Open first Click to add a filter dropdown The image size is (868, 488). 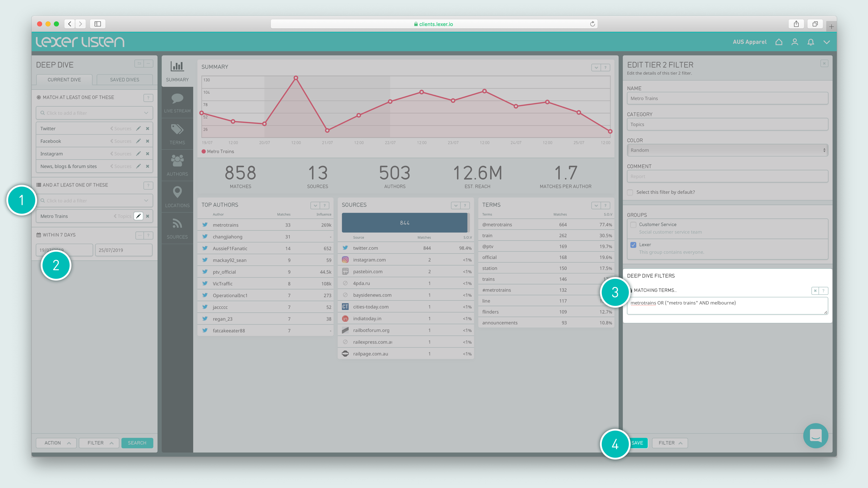(x=94, y=113)
